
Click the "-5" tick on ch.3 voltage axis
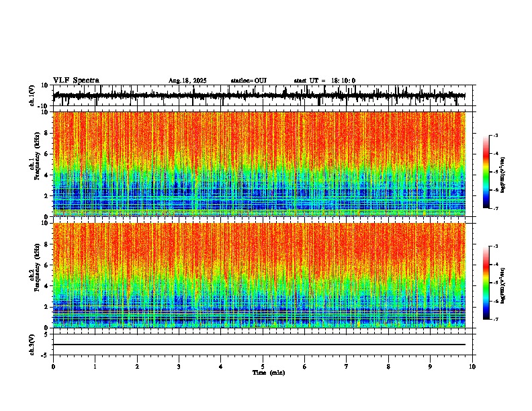45,355
